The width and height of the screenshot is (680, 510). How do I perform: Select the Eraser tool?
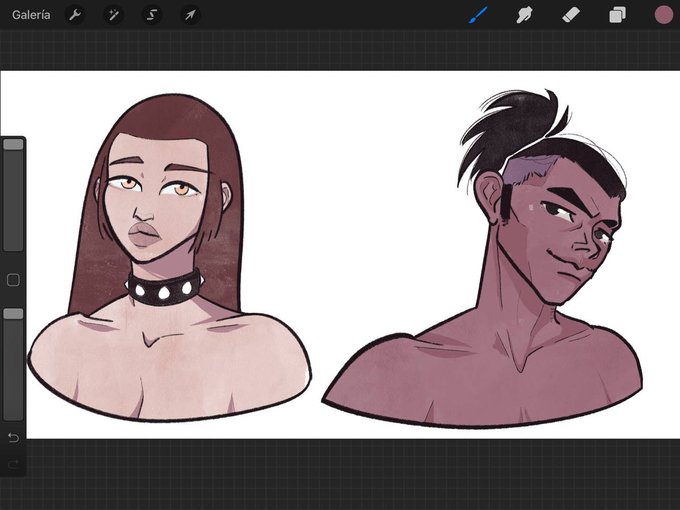[571, 15]
